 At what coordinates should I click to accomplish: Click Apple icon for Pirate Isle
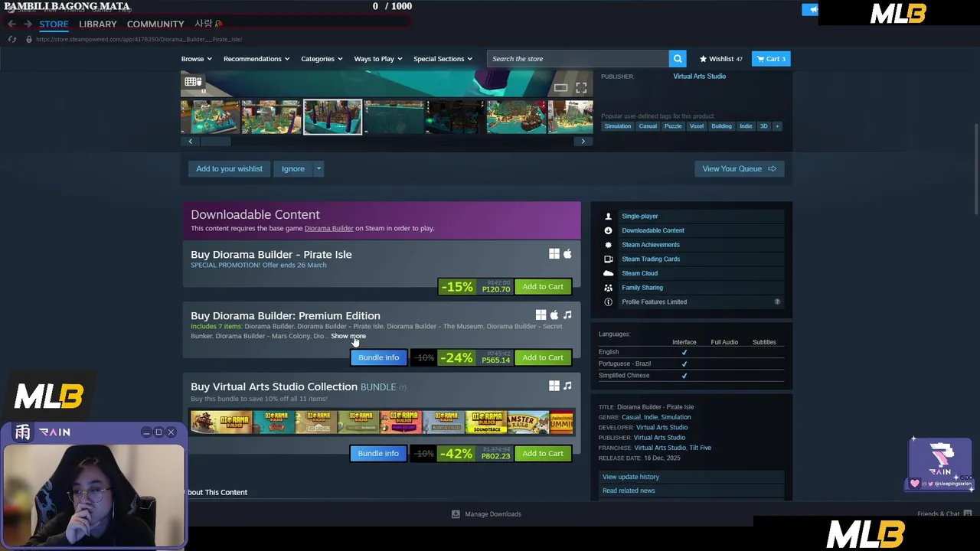[x=567, y=254]
